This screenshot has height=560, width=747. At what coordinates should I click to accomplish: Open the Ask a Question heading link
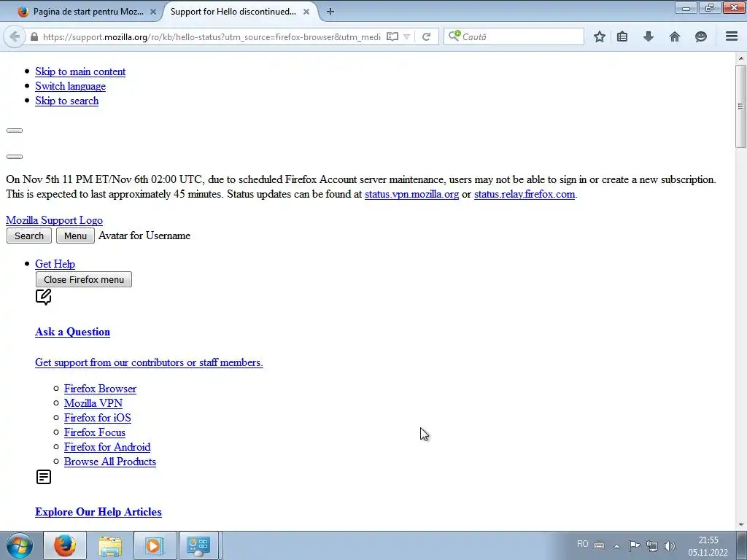pos(72,332)
